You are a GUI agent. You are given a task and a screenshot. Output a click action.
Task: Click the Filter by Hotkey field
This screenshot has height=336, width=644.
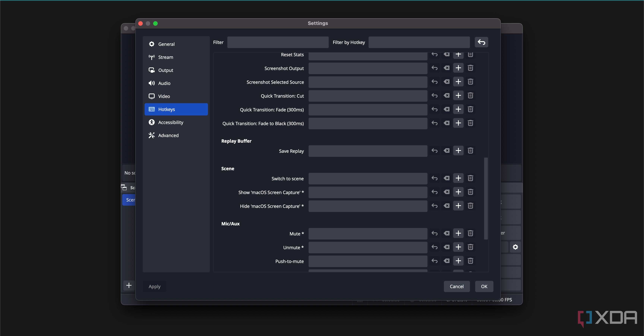[x=419, y=42]
